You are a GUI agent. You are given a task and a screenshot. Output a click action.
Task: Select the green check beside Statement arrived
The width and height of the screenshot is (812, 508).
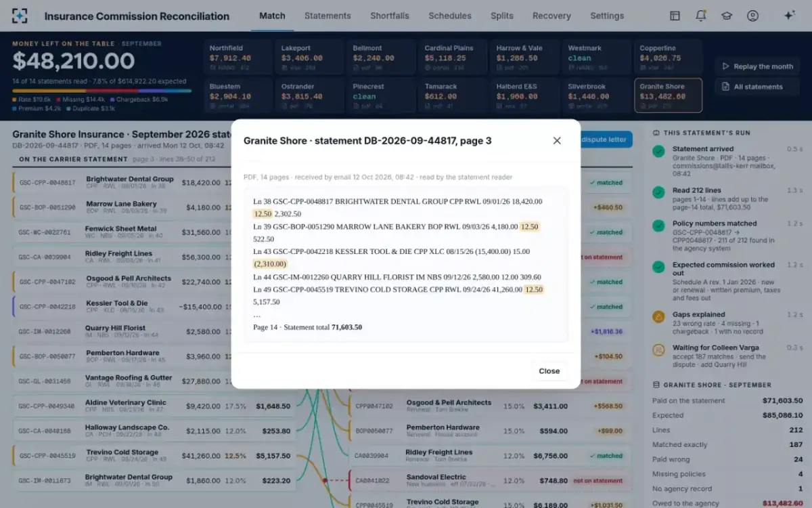coord(658,152)
